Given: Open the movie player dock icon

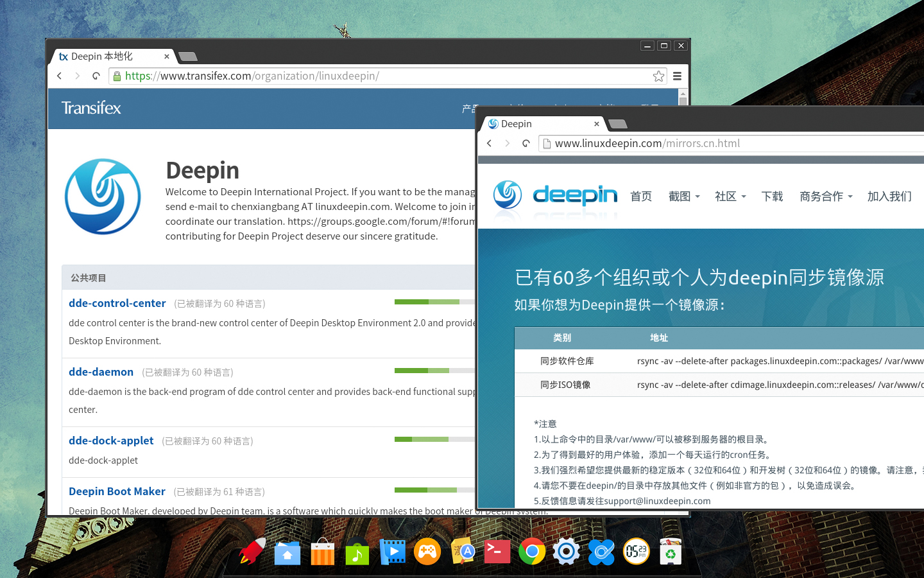Looking at the screenshot, I should pos(392,552).
